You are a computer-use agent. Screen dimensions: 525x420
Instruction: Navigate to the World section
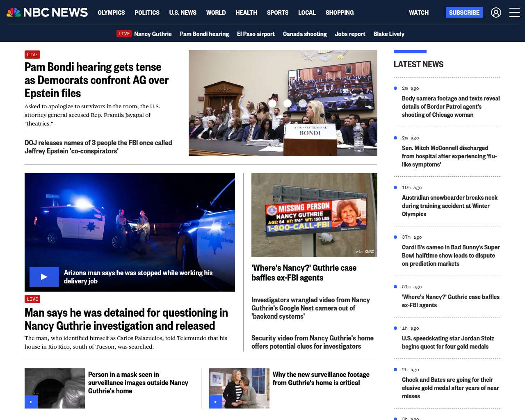pos(216,13)
